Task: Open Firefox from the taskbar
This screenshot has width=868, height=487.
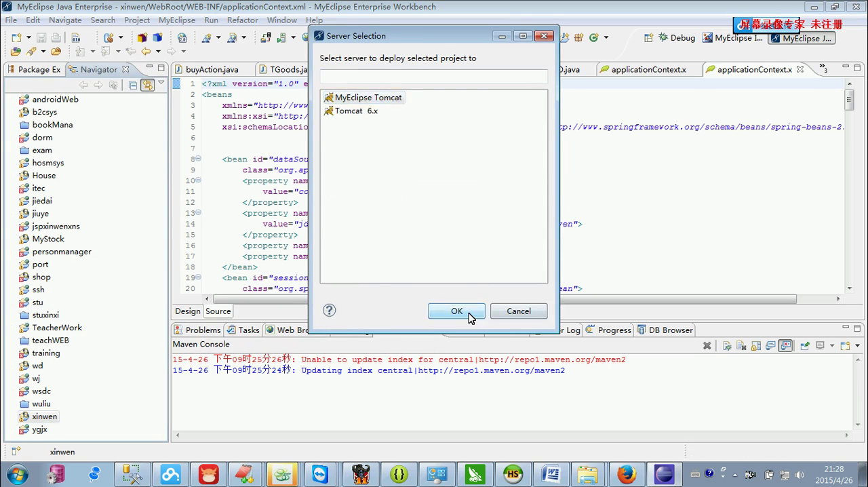Action: click(625, 473)
